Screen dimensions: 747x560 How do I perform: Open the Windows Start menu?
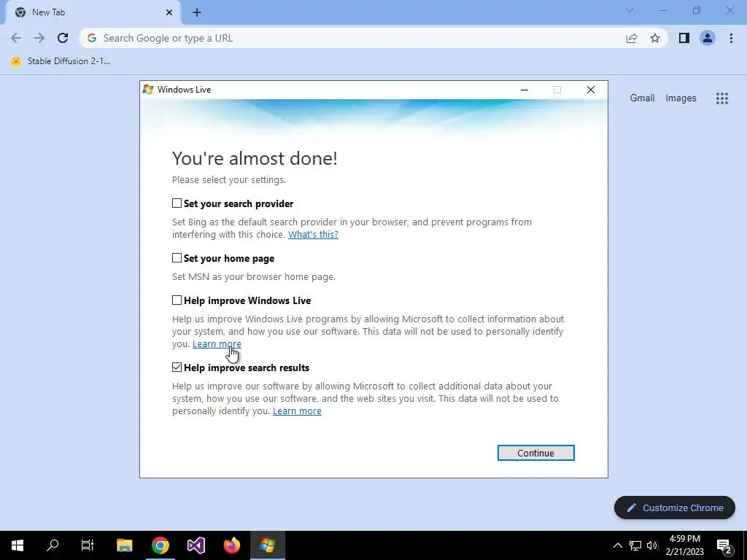18,545
